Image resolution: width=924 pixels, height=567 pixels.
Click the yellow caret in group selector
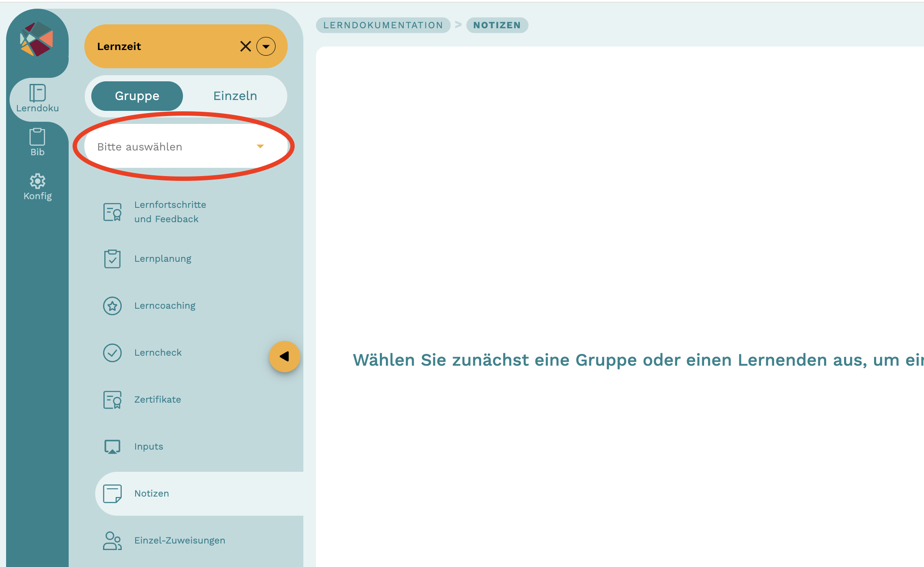[260, 147]
